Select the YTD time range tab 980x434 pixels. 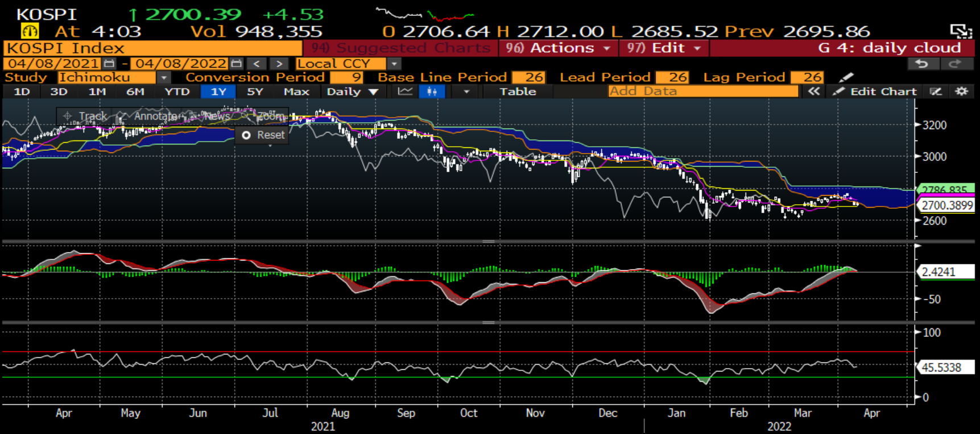177,92
